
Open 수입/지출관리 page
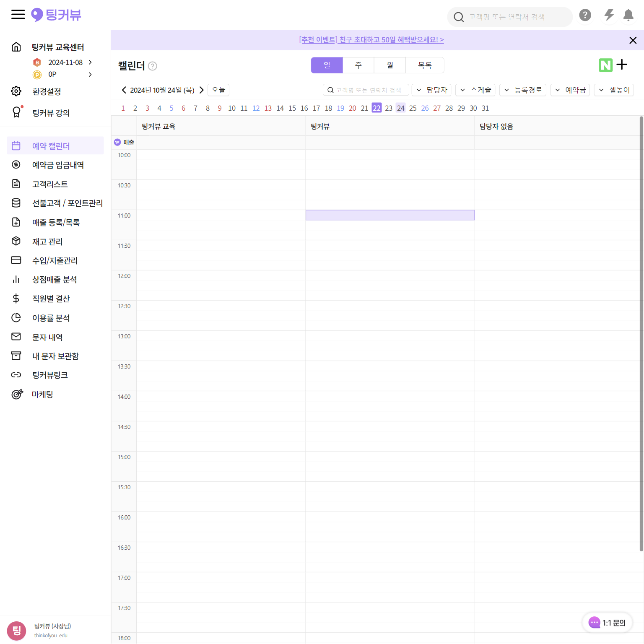pos(55,260)
